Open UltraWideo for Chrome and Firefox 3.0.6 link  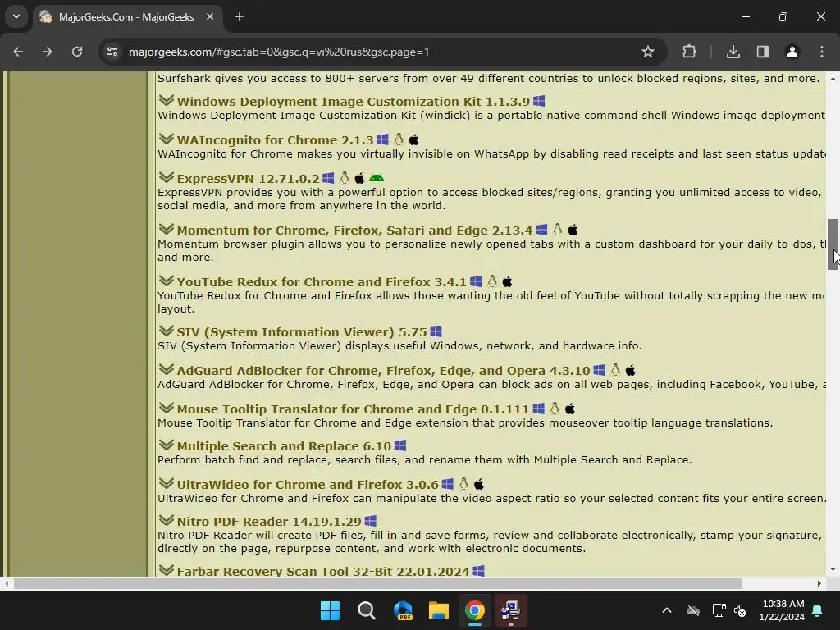(x=308, y=484)
